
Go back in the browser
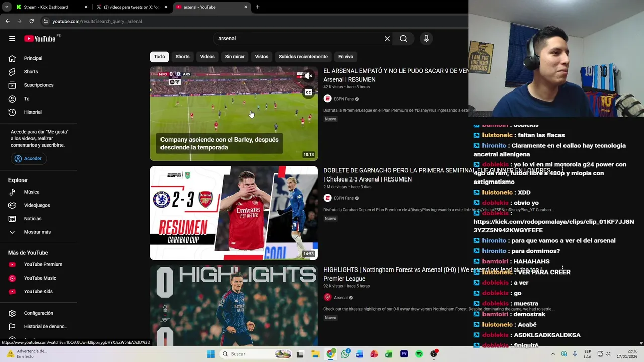7,21
